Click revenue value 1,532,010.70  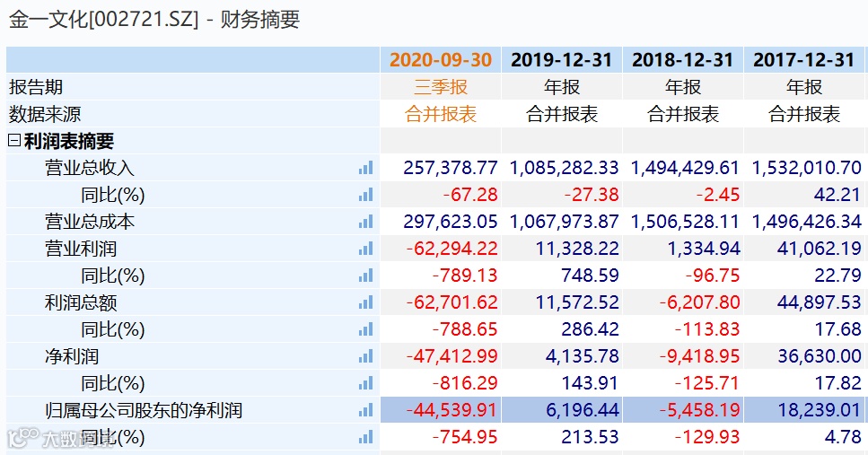tap(806, 168)
